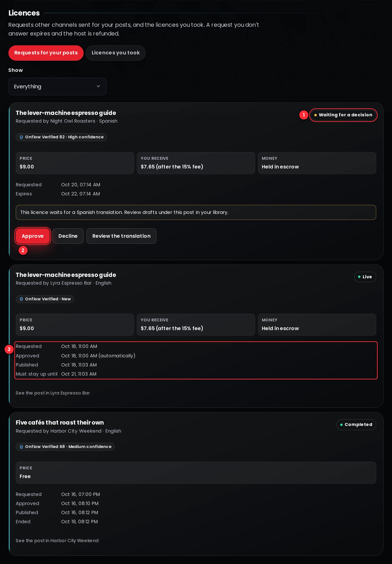Click 'Requested by Lyra Espresso Bar · English'
This screenshot has height=564, width=392.
[64, 283]
